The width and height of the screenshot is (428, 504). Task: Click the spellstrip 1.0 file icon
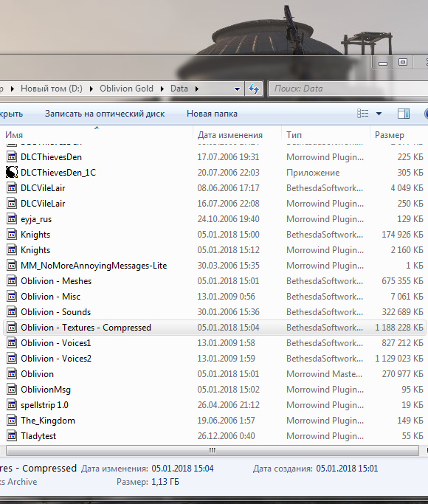(12, 405)
